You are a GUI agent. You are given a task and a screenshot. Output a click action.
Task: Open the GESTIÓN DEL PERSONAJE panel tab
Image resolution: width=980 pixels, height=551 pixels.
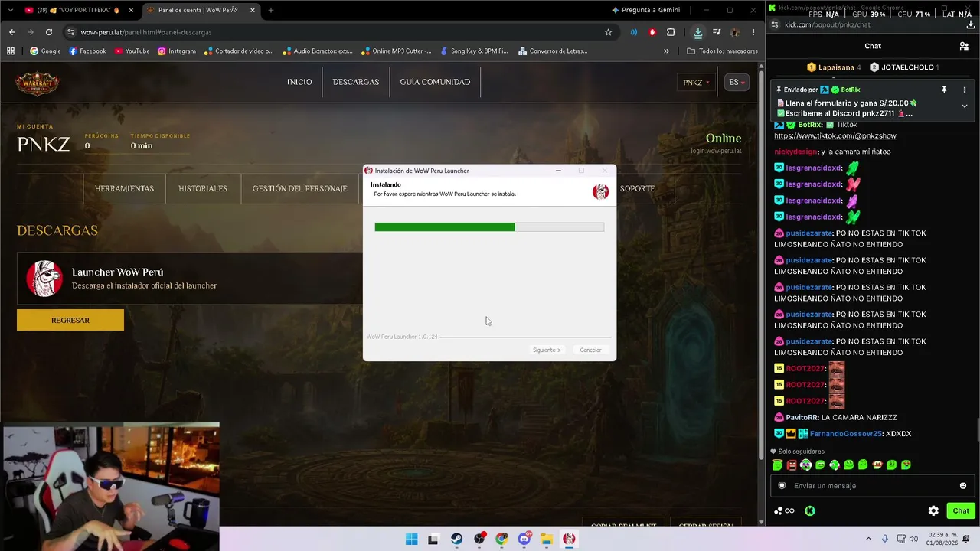tap(299, 188)
